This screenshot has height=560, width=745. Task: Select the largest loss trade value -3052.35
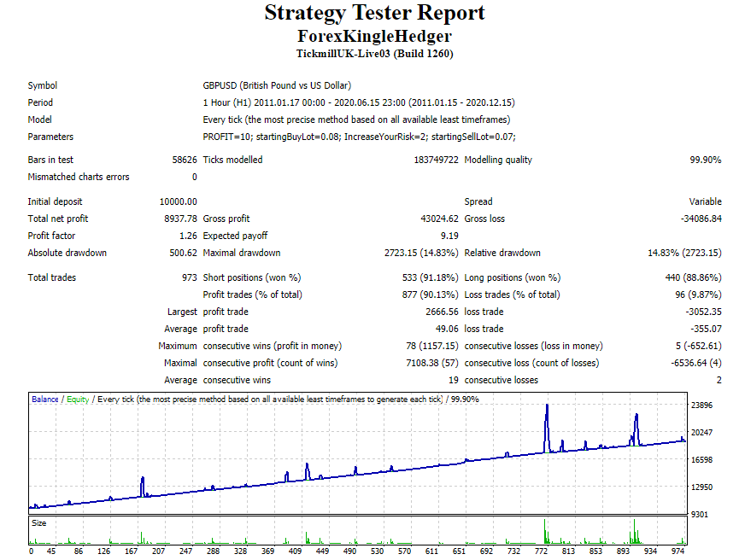[x=703, y=312]
